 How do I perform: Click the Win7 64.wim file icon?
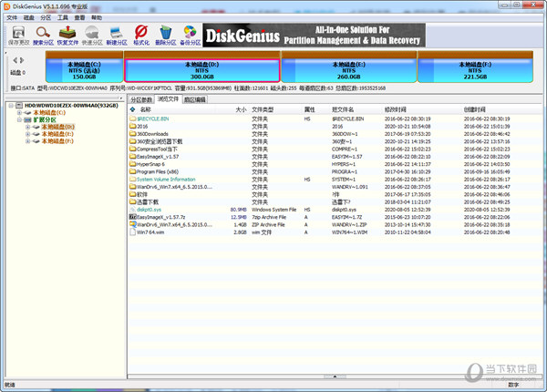pyautogui.click(x=132, y=232)
